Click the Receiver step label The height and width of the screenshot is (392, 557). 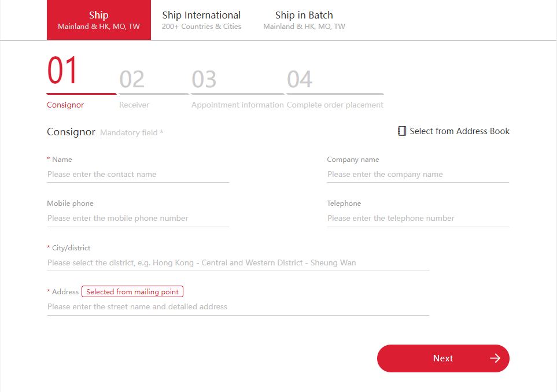134,105
